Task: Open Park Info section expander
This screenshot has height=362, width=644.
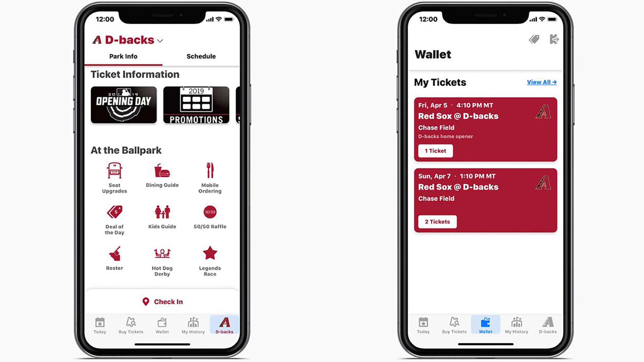Action: (x=123, y=56)
